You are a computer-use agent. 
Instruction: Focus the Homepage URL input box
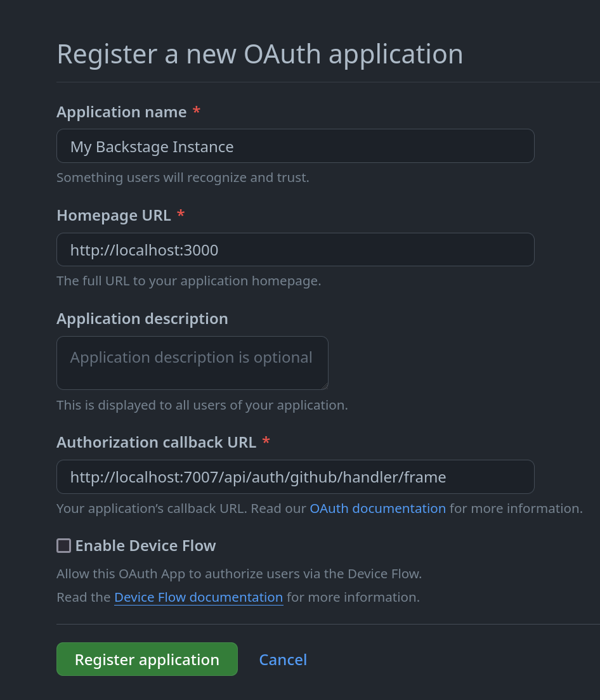tap(295, 250)
